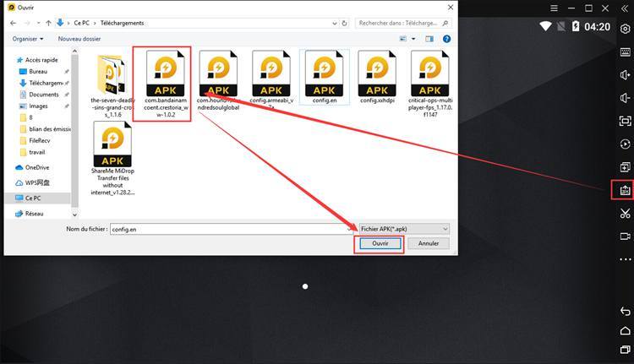Click navigation pane scrollbar down arrow

click(x=74, y=215)
